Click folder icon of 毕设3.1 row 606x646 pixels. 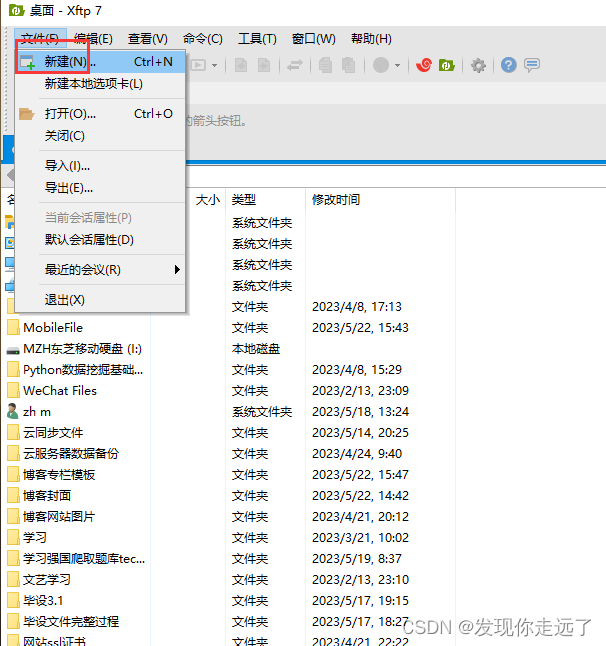pos(13,600)
